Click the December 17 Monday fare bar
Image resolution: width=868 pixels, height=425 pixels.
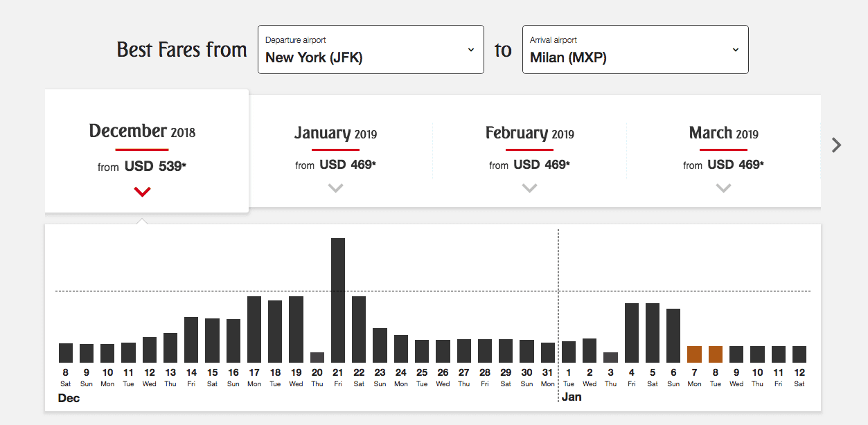pos(254,329)
